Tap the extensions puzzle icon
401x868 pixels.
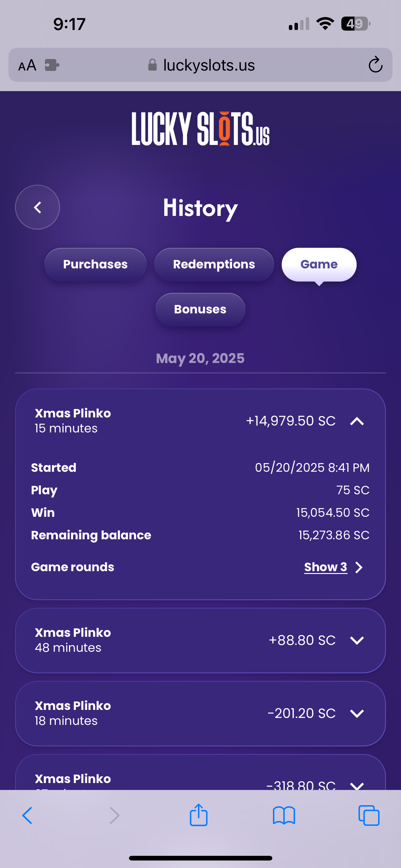pos(52,65)
